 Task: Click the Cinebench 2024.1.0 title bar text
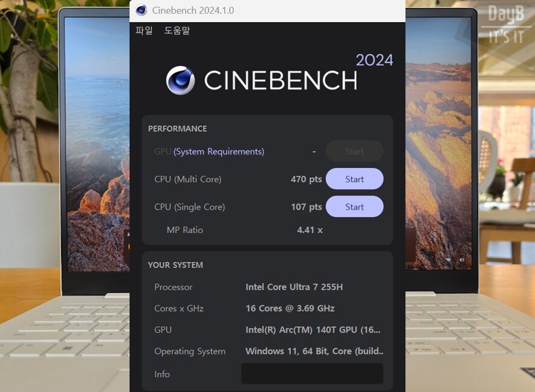193,11
